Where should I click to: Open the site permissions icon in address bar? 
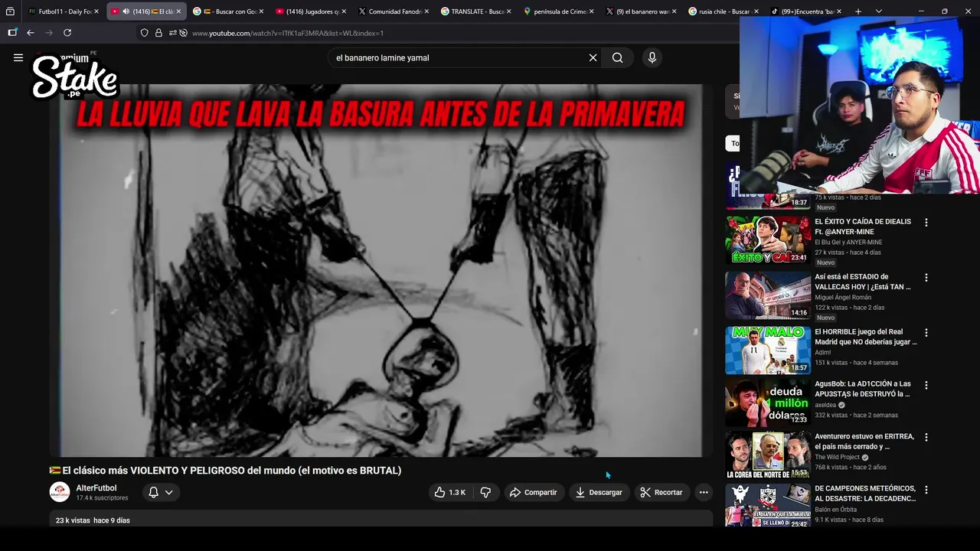coord(172,33)
